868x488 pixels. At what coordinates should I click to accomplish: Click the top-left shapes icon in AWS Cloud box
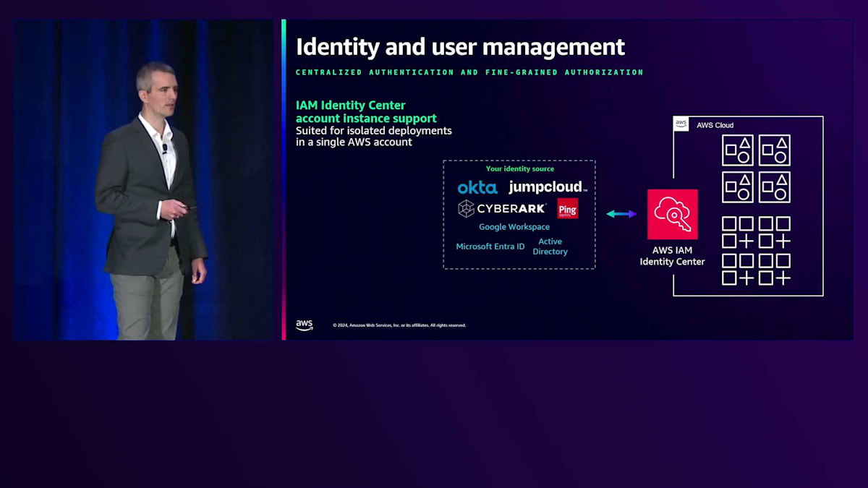pos(738,150)
